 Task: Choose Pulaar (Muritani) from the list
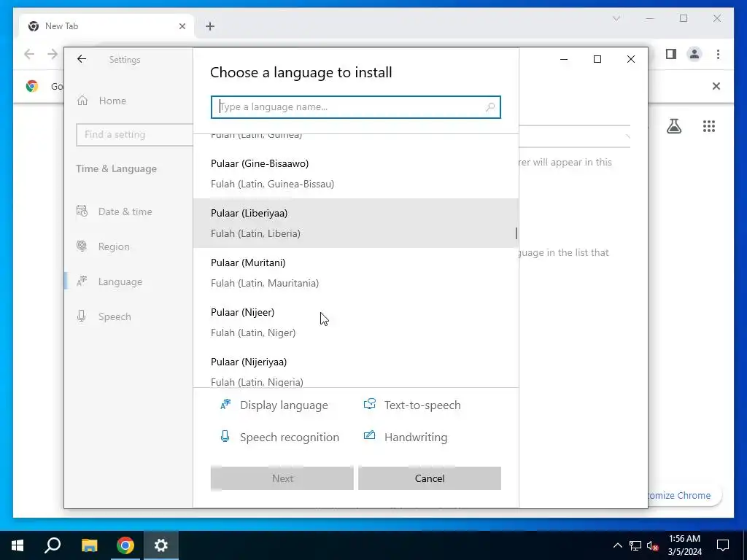[x=355, y=273]
